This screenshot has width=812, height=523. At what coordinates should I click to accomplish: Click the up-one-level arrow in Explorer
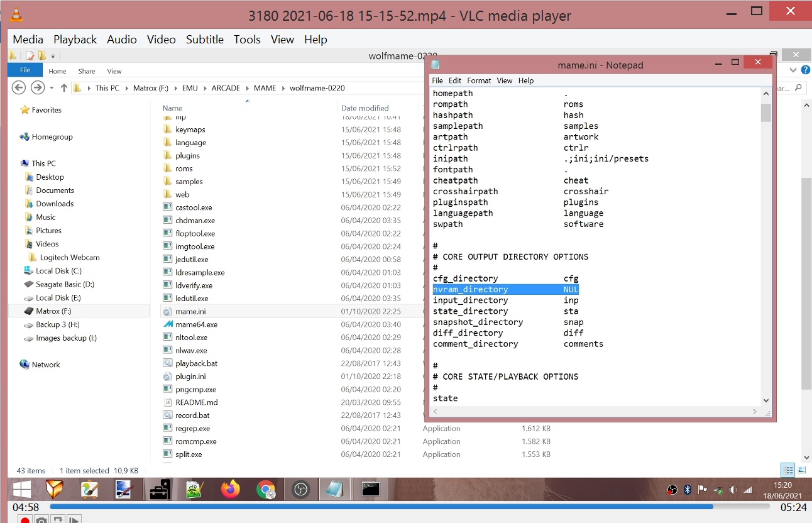[63, 88]
